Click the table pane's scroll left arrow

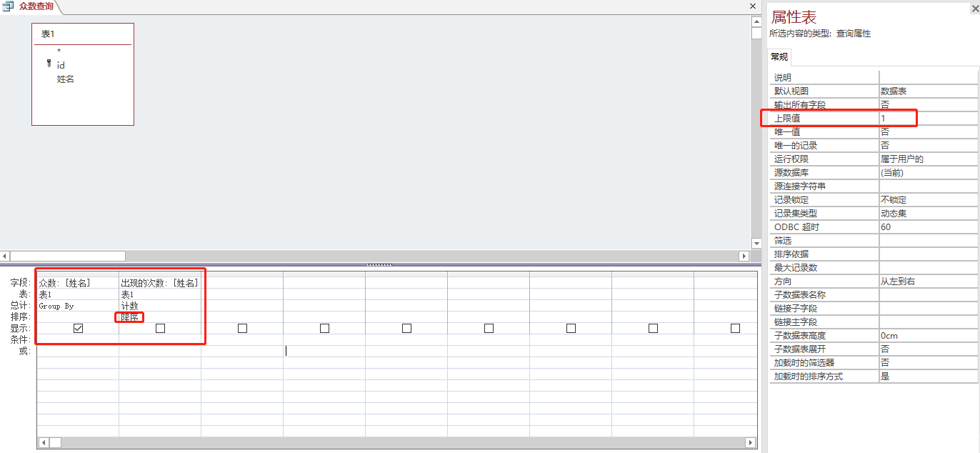pyautogui.click(x=5, y=256)
